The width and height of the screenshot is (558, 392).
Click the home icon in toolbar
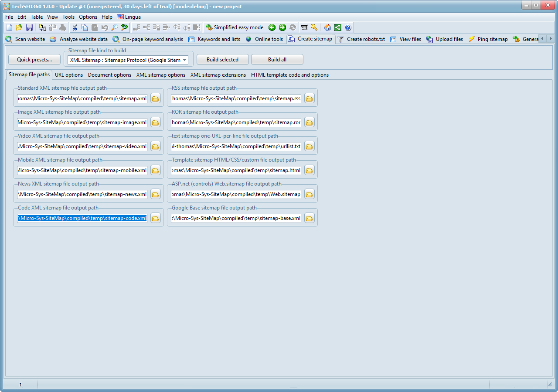[327, 27]
